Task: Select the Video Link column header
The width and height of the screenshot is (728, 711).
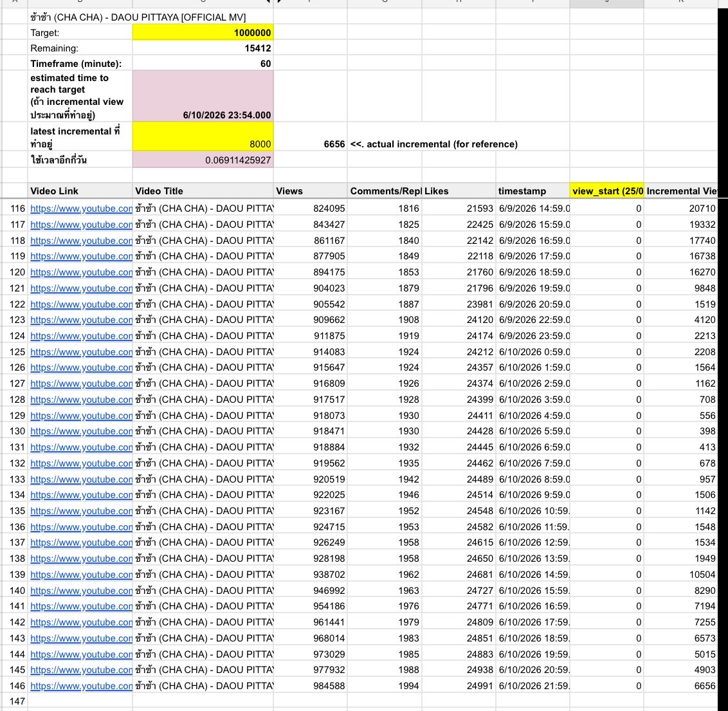Action: 80,191
